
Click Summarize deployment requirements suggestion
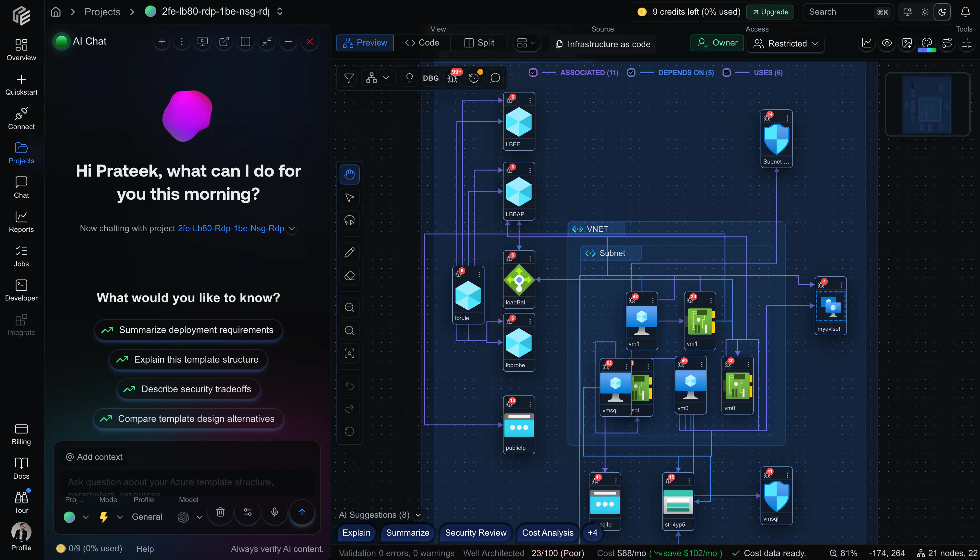[188, 330]
